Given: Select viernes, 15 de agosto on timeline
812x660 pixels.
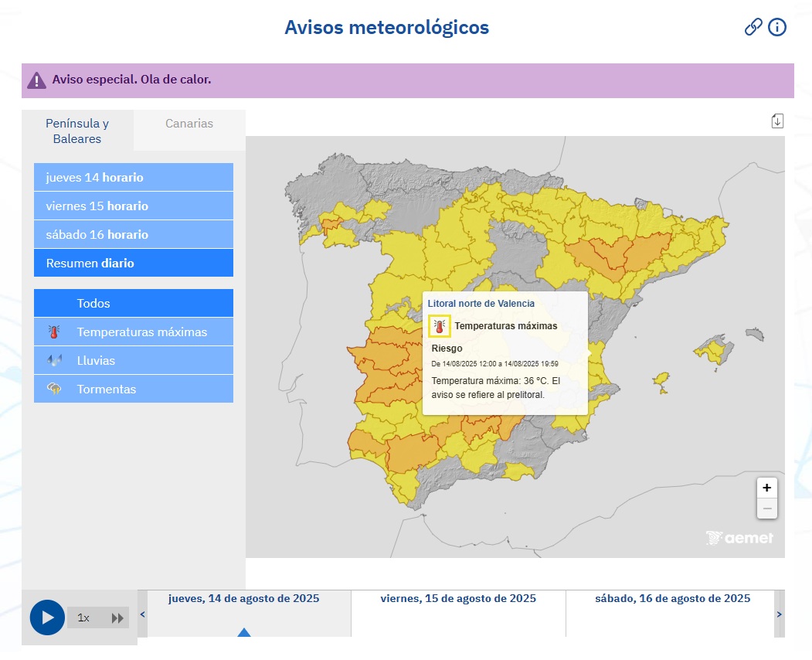Looking at the screenshot, I should point(458,599).
